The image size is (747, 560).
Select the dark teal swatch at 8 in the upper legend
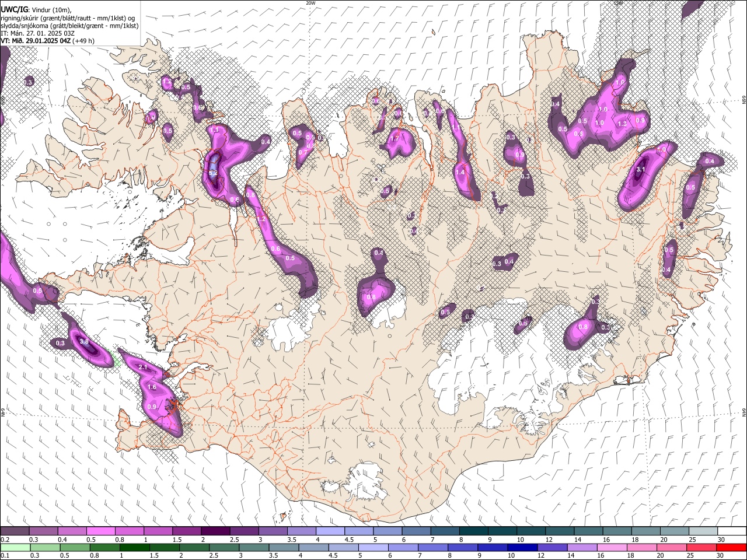(474, 531)
